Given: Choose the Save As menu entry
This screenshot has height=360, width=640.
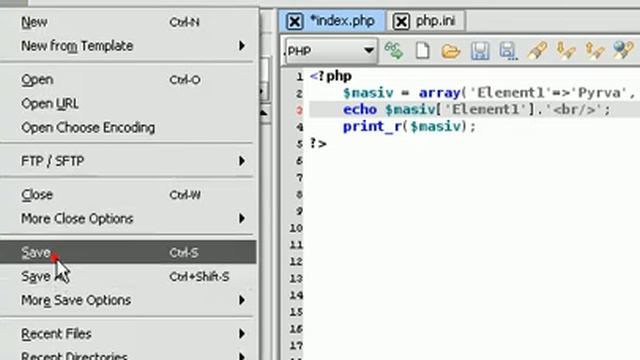Looking at the screenshot, I should [128, 277].
